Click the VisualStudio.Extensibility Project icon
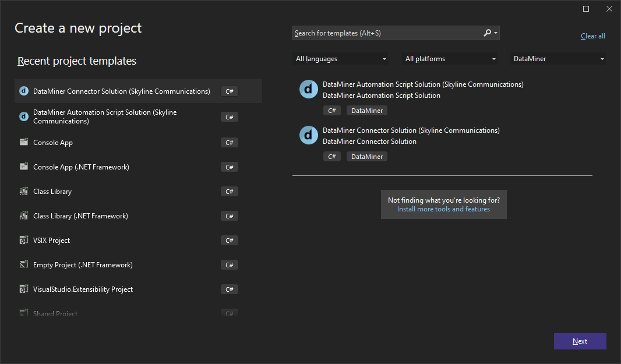The height and width of the screenshot is (364, 621). 23,289
